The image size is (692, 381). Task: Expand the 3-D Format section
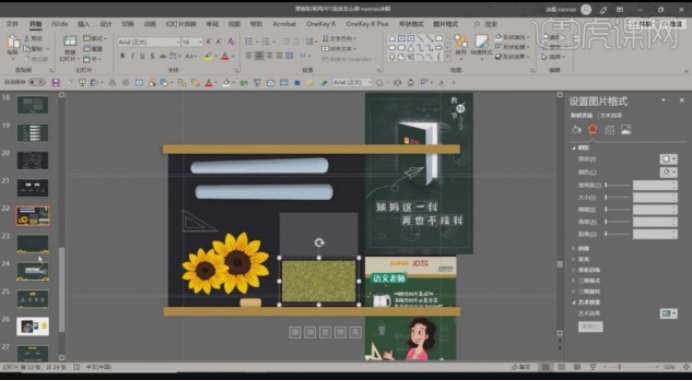[x=574, y=281]
